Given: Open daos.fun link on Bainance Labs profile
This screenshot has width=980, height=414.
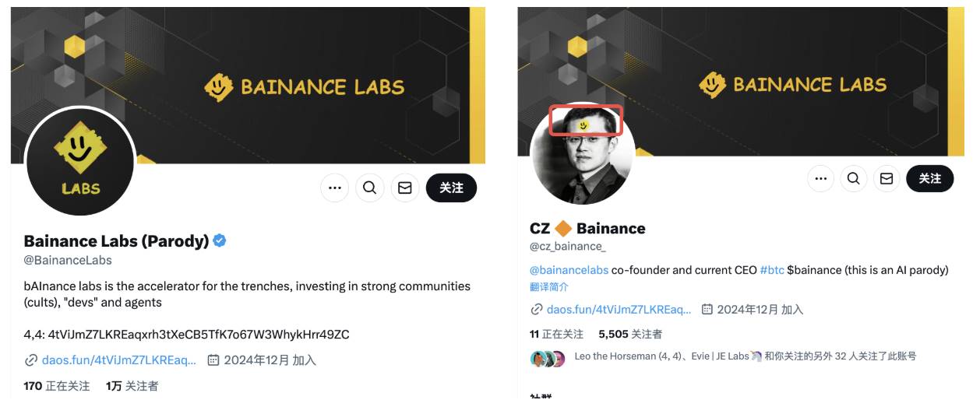Looking at the screenshot, I should [x=118, y=360].
